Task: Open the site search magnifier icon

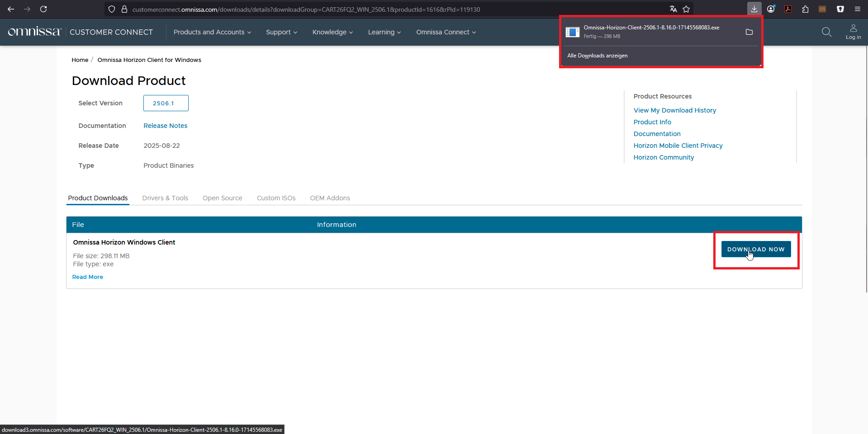Action: pos(826,32)
